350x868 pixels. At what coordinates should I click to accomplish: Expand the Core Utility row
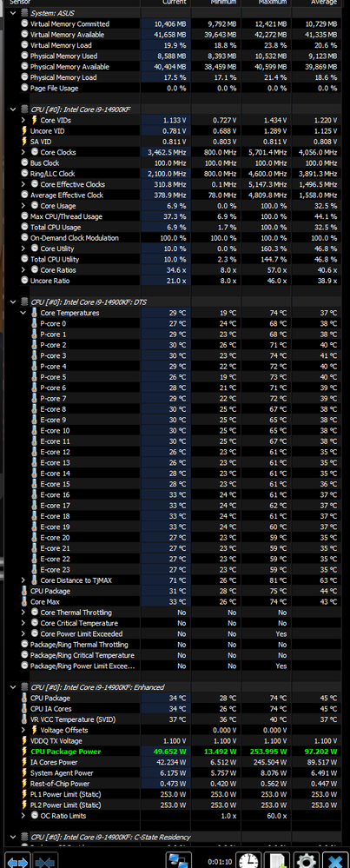(23, 248)
